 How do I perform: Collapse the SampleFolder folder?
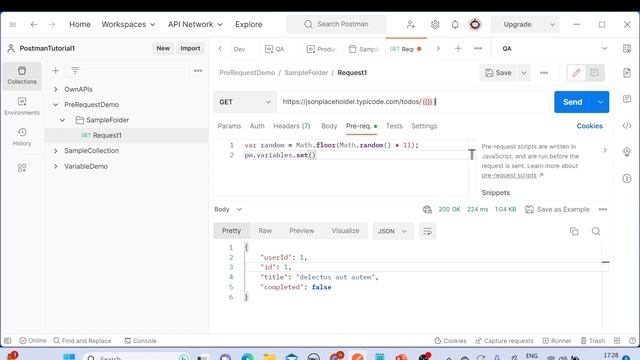(x=62, y=120)
